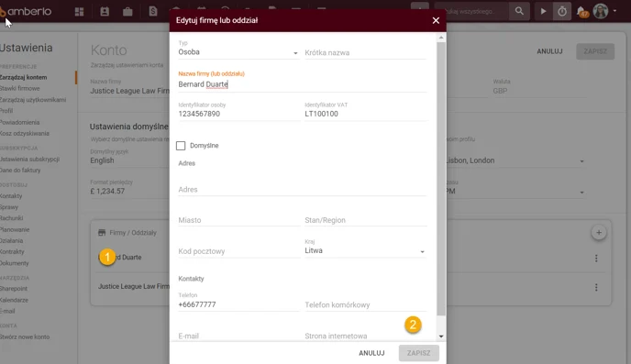Open Rachunki in the sidebar
Image resolution: width=631 pixels, height=364 pixels.
[x=12, y=218]
